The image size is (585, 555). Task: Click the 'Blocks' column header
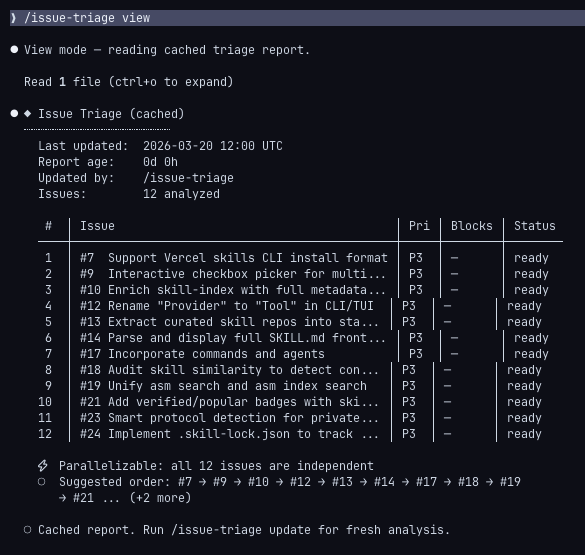472,226
